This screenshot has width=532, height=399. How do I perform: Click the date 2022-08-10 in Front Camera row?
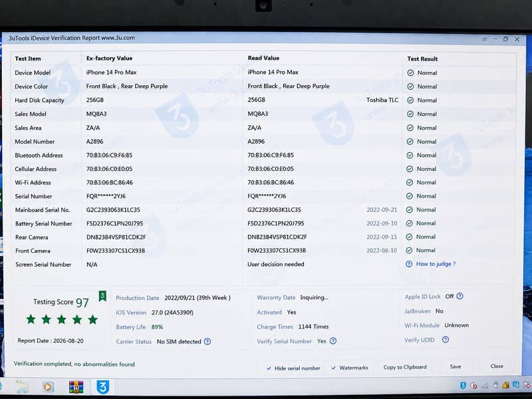pyautogui.click(x=382, y=251)
